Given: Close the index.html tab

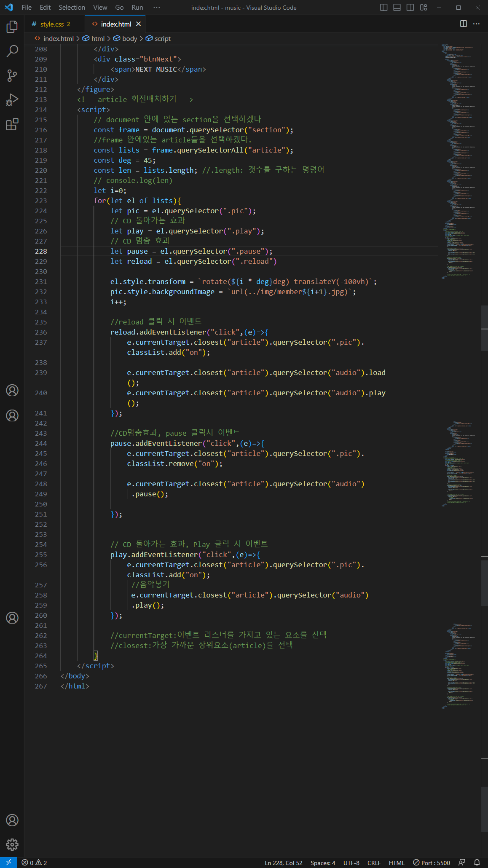Looking at the screenshot, I should (138, 24).
